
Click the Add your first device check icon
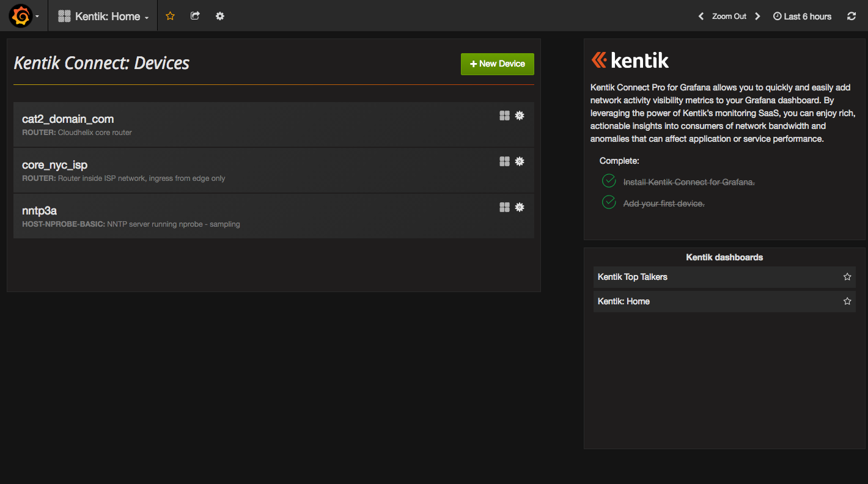tap(609, 202)
